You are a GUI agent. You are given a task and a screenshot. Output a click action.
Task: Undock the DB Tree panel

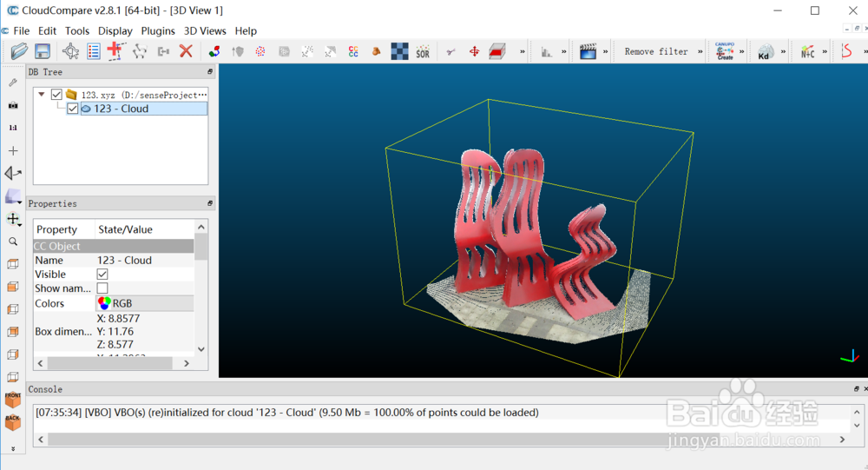point(210,71)
